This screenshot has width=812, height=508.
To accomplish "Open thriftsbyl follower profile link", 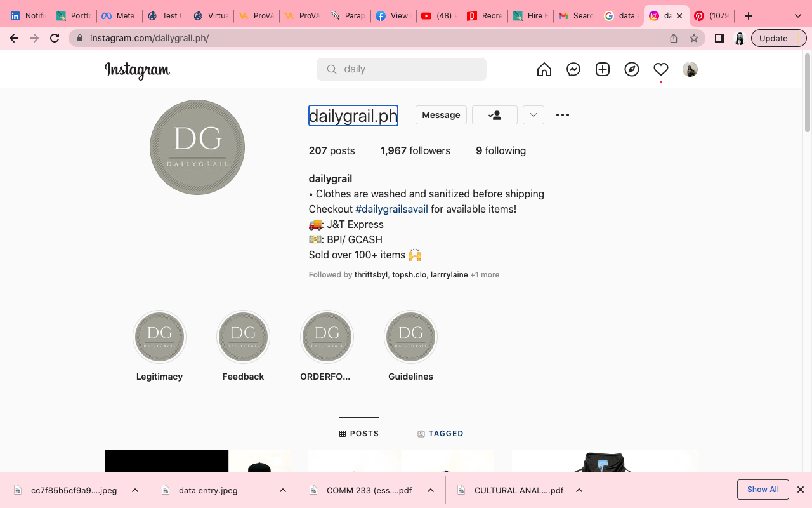I will click(x=371, y=275).
